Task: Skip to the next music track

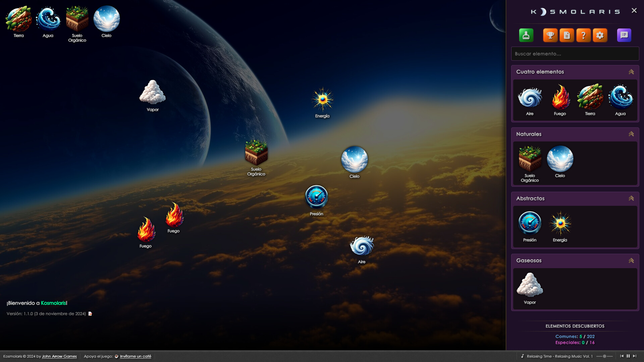Action: [635, 356]
